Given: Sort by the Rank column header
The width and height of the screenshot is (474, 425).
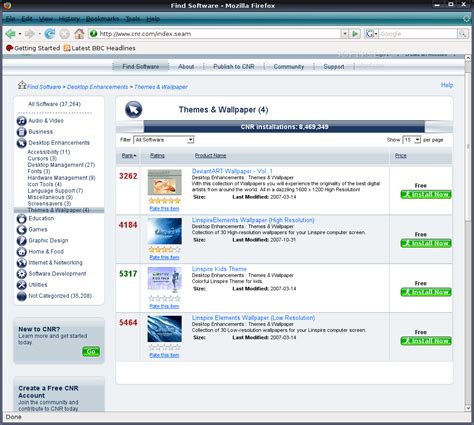Looking at the screenshot, I should coord(129,155).
